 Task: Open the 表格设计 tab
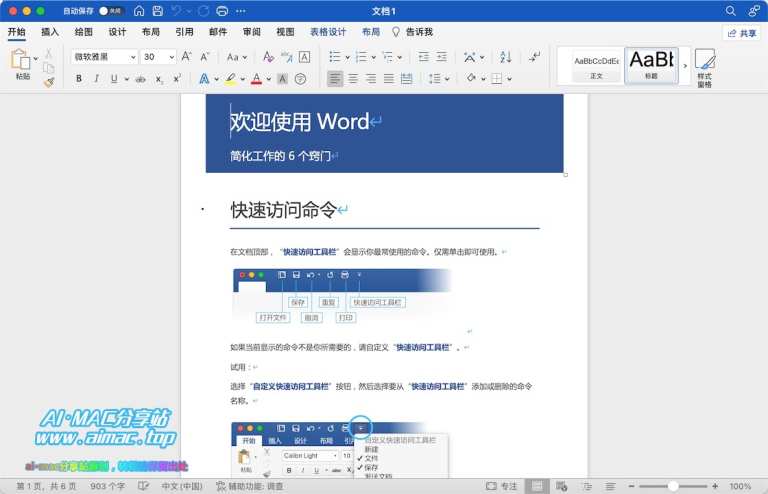[x=328, y=32]
